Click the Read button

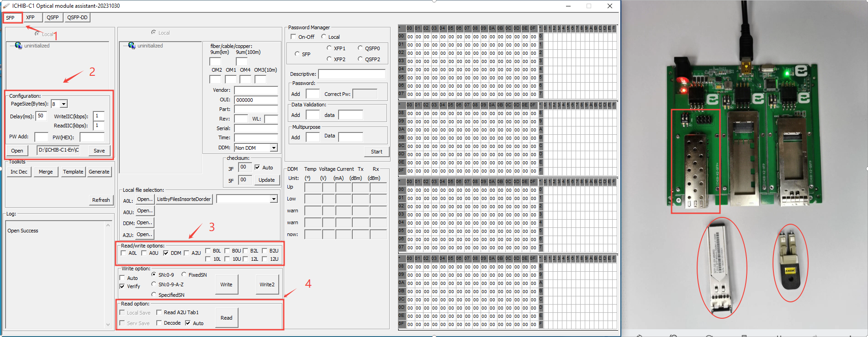coord(227,318)
